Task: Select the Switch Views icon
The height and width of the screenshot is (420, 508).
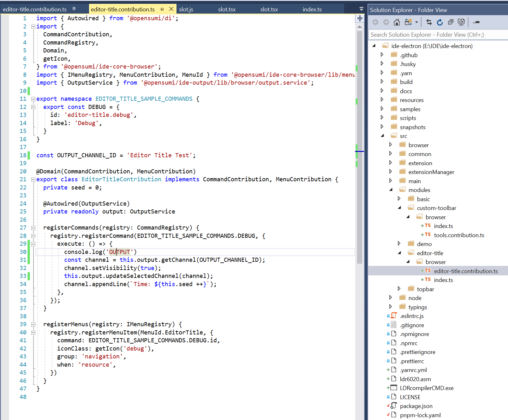Action: tap(408, 22)
